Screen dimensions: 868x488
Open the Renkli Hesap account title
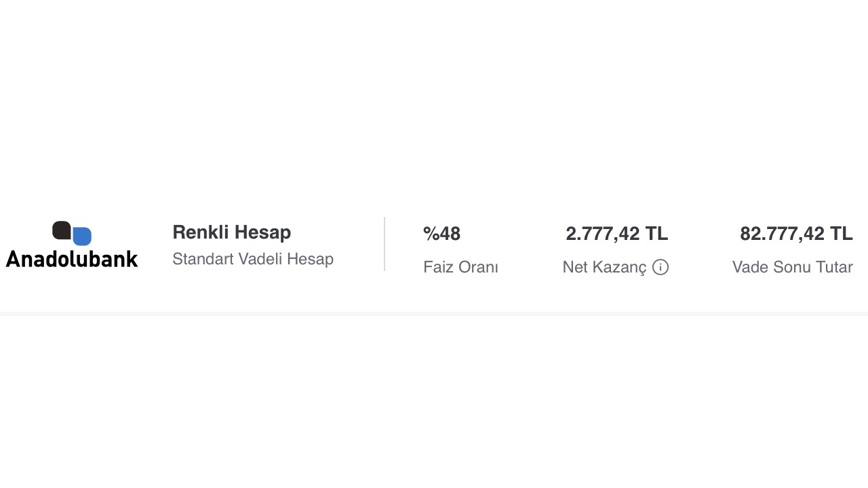pos(231,232)
